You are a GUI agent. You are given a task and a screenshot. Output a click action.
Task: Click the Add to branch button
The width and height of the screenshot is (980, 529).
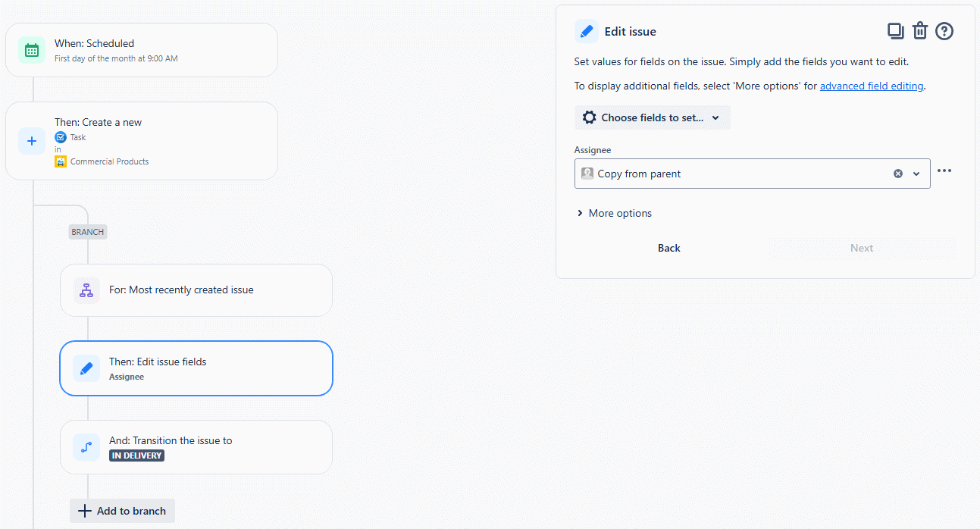(121, 511)
